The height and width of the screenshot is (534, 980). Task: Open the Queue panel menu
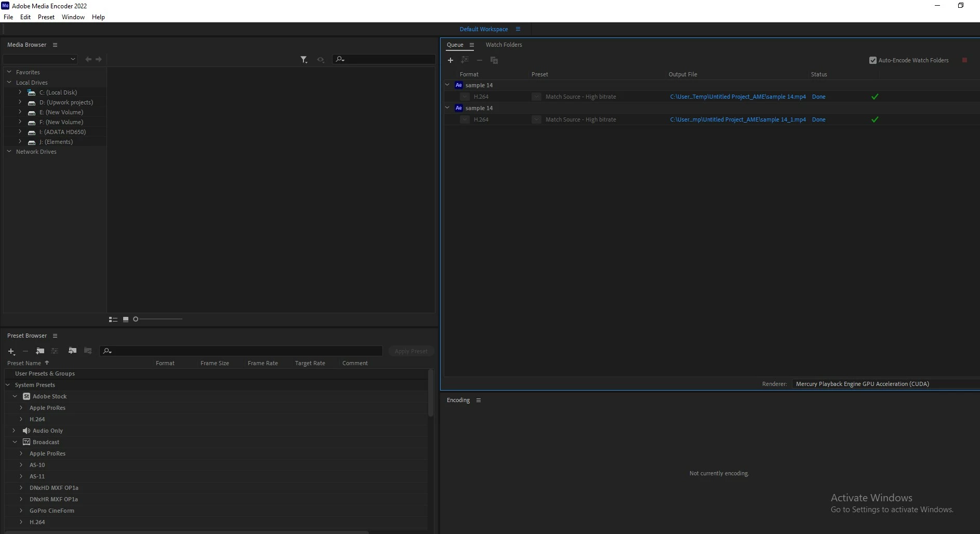point(472,45)
